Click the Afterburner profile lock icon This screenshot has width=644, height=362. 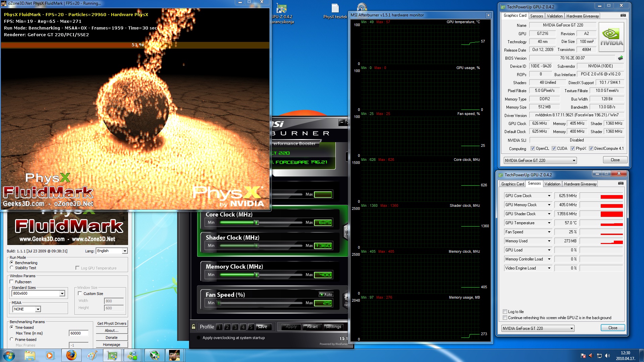click(x=194, y=326)
